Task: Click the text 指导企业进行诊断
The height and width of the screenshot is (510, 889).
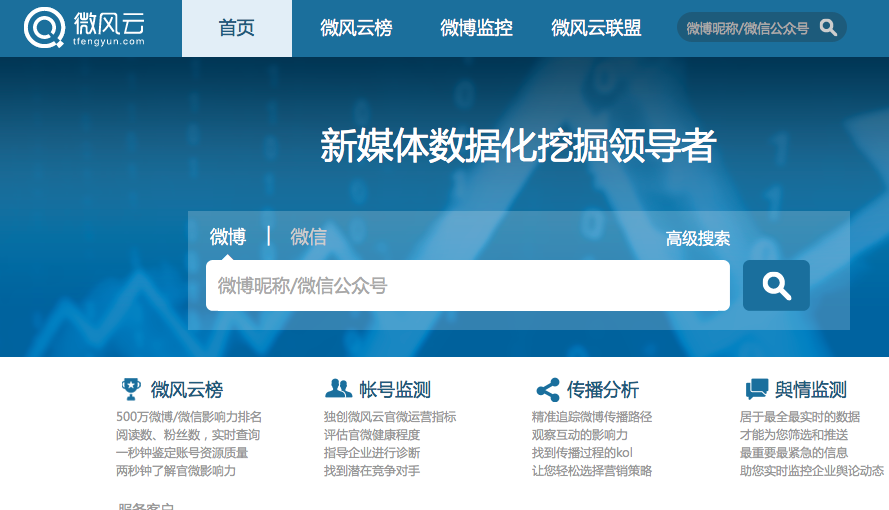Action: 372,453
